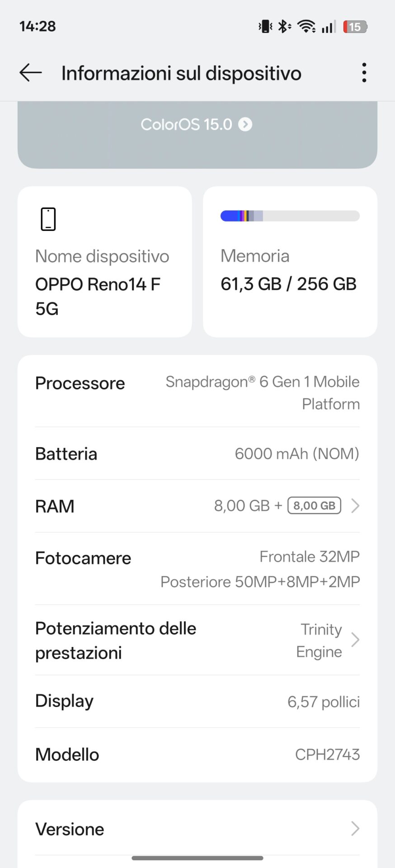Tap the mobile signal strength icon

(329, 27)
